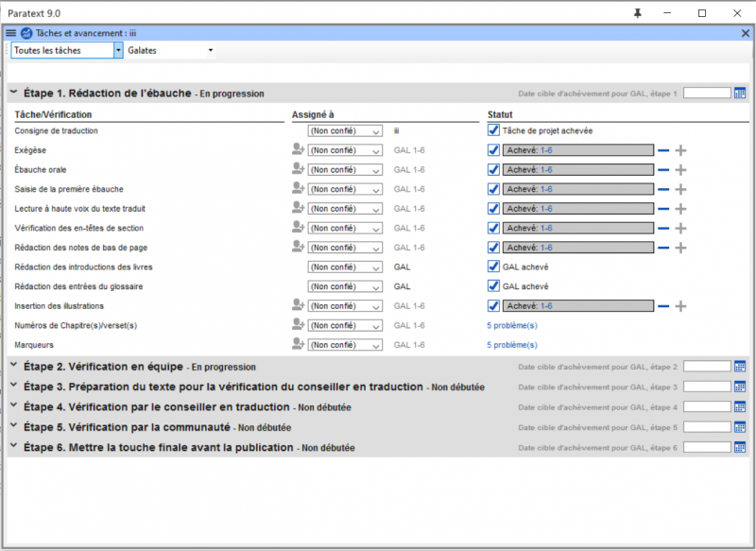Uncheck GAL achevé for Rédaction des entrées du glossaire
Image resolution: width=756 pixels, height=551 pixels.
(x=493, y=285)
